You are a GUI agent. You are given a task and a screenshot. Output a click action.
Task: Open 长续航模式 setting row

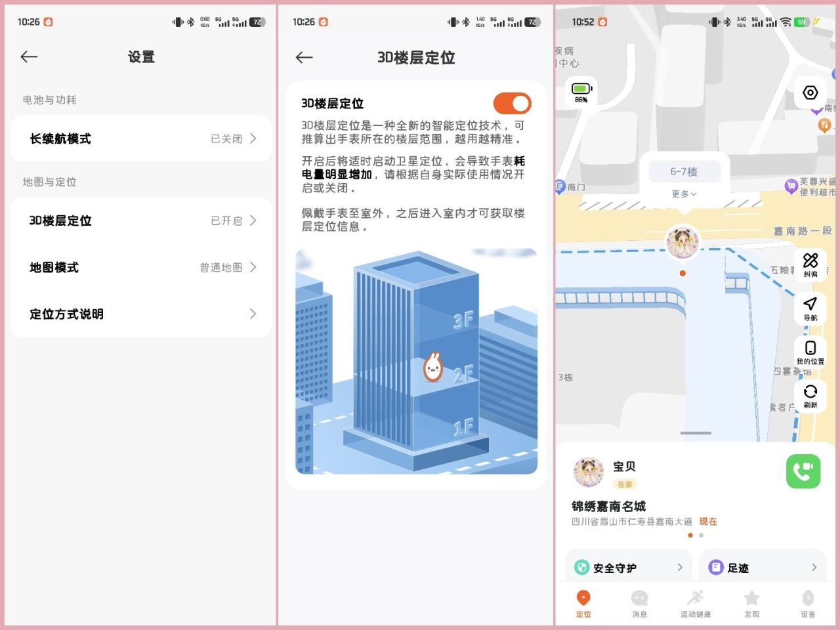coord(141,138)
